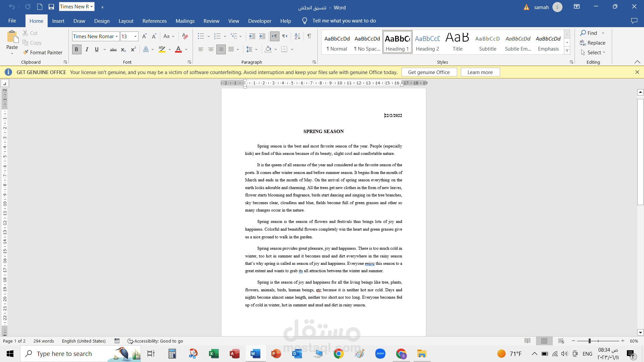
Task: Expand the Styles gallery More arrow
Action: point(567,51)
